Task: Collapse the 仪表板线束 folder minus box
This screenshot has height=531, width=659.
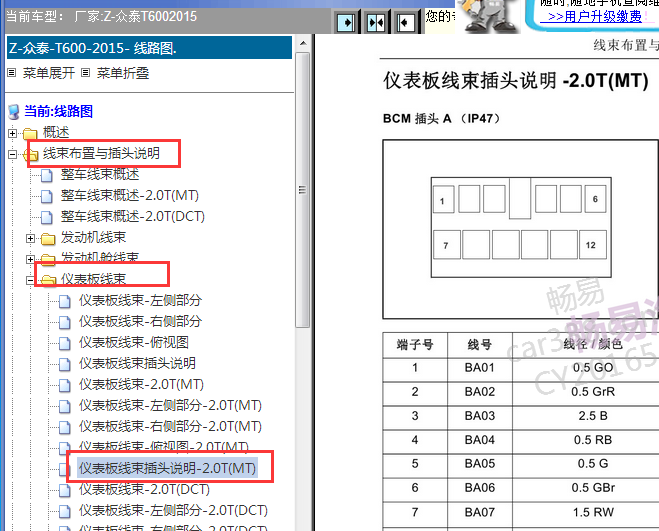Action: tap(30, 280)
